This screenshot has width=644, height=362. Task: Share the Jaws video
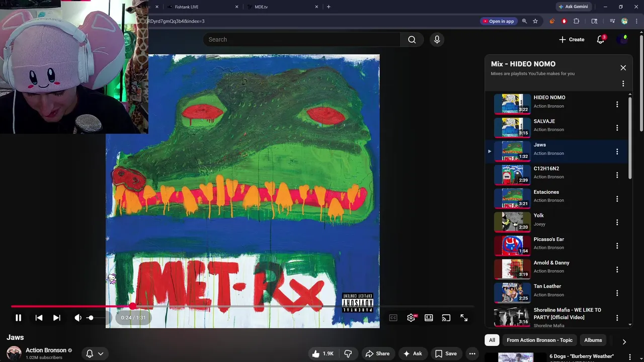pyautogui.click(x=377, y=353)
